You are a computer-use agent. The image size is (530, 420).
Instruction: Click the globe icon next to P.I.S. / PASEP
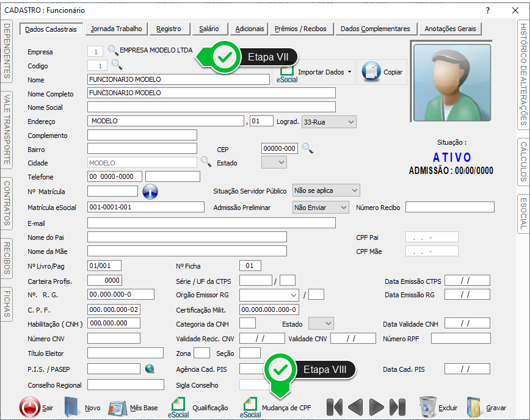pos(150,369)
